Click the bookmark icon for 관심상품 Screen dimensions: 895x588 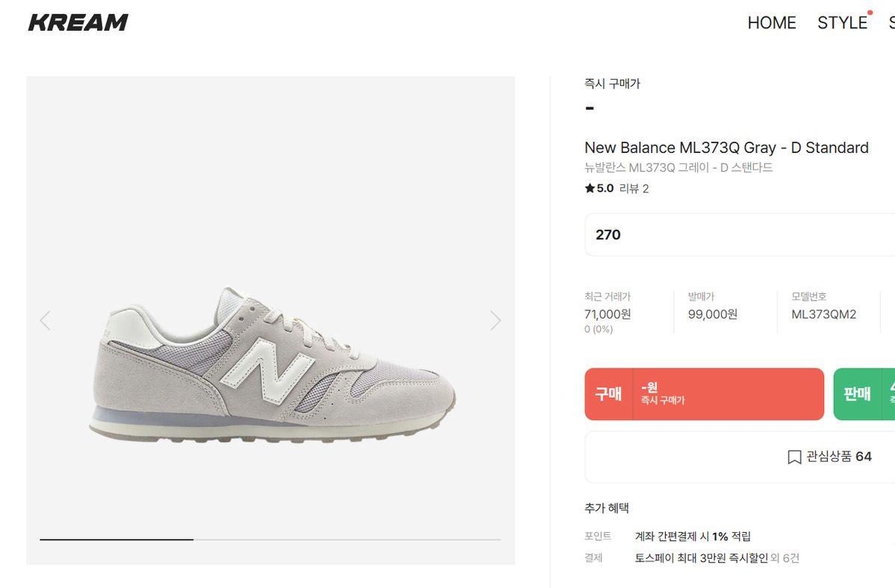(x=794, y=457)
